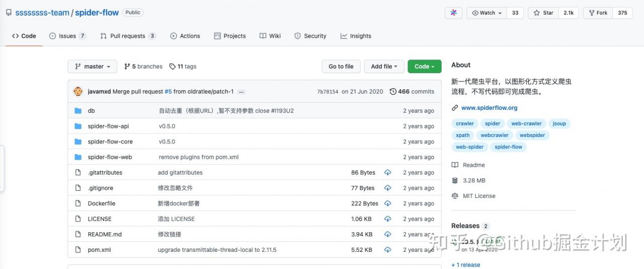Image resolution: width=644 pixels, height=269 pixels.
Task: Click the LICENSE file icon
Action: (78, 219)
